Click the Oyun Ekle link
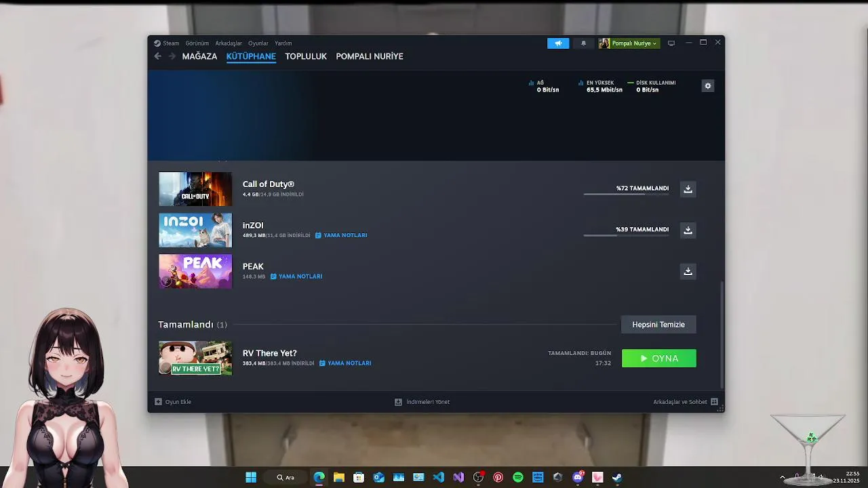 pyautogui.click(x=178, y=402)
